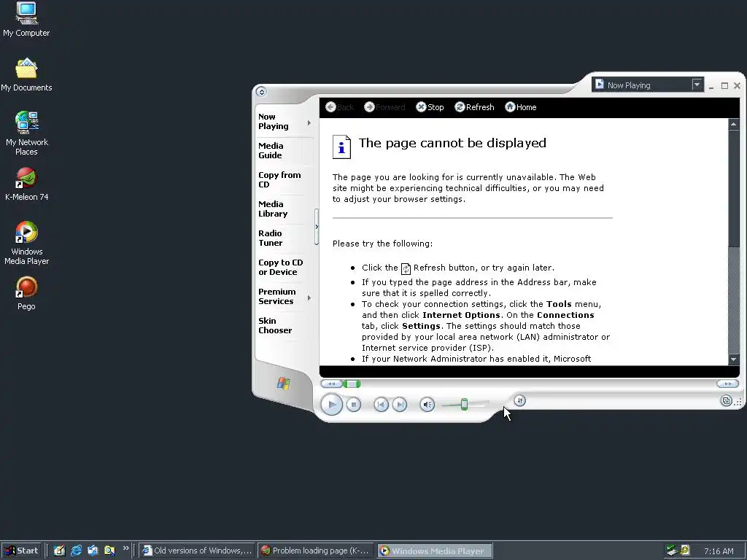This screenshot has width=747, height=560.
Task: Skip to previous track button
Action: 381,405
